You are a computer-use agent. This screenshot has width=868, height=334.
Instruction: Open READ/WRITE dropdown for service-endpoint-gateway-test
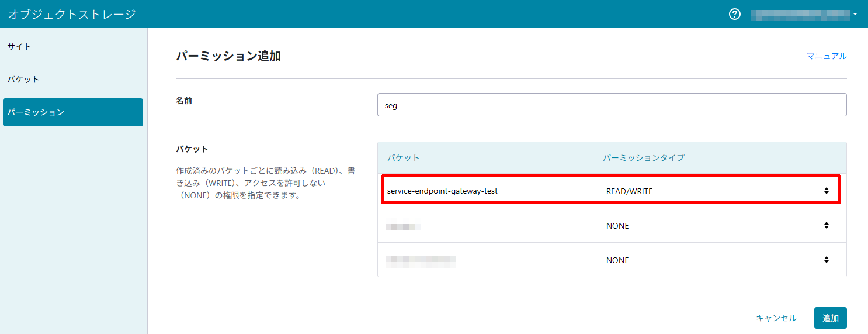point(717,191)
